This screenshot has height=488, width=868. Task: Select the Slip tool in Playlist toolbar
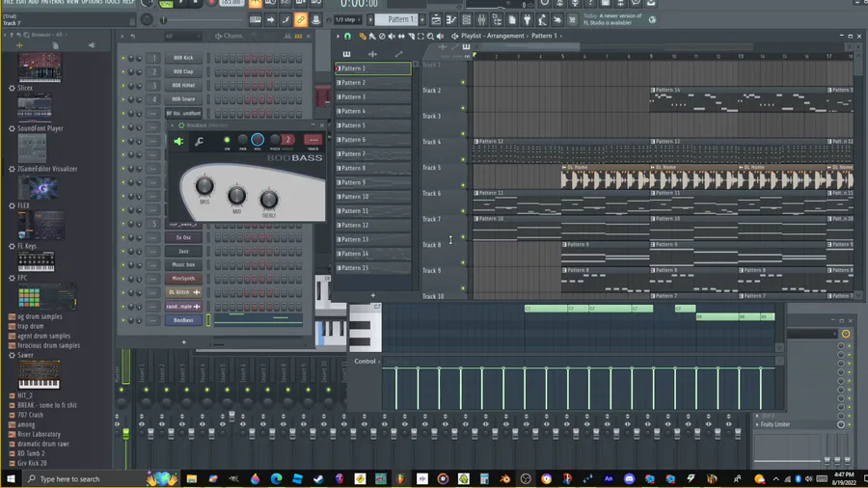(401, 36)
